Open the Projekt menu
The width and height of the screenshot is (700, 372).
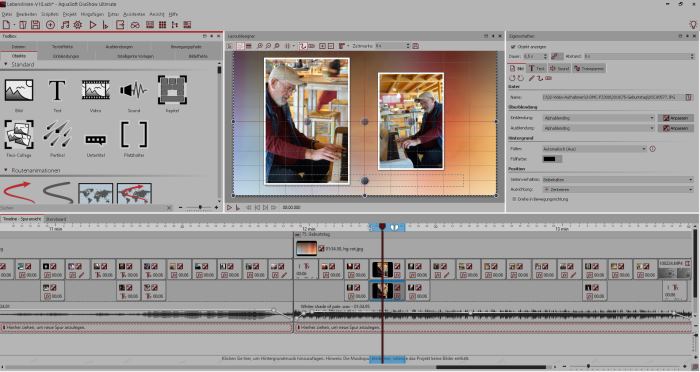click(70, 14)
